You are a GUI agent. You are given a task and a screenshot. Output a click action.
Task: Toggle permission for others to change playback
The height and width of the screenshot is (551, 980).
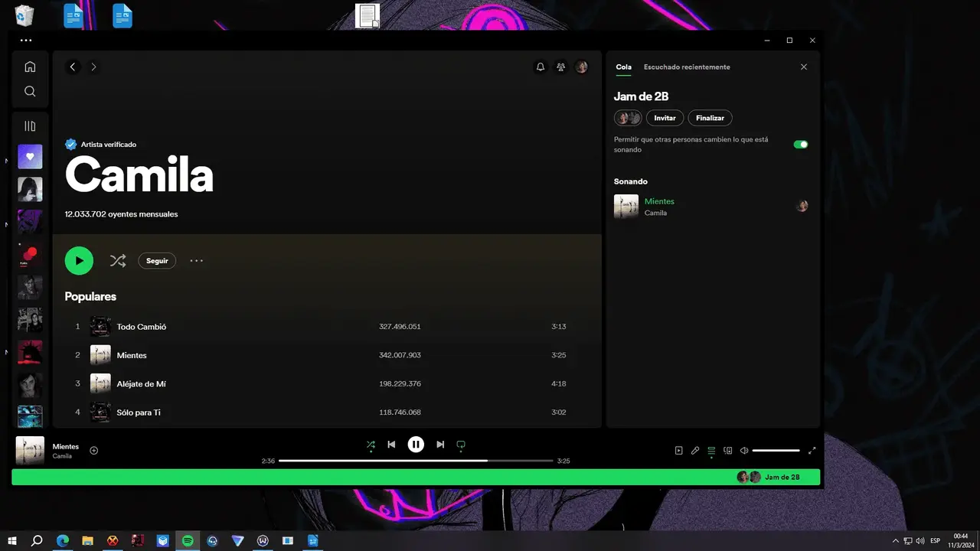[x=801, y=145]
